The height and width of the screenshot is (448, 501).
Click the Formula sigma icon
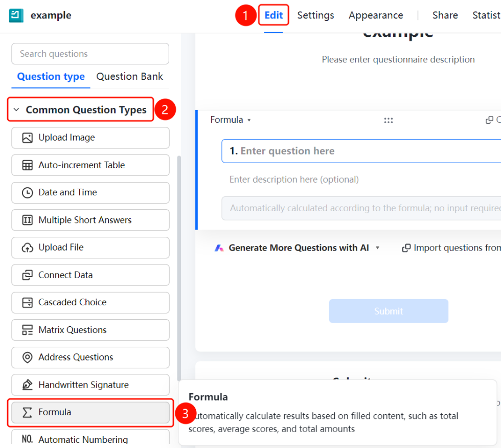28,413
